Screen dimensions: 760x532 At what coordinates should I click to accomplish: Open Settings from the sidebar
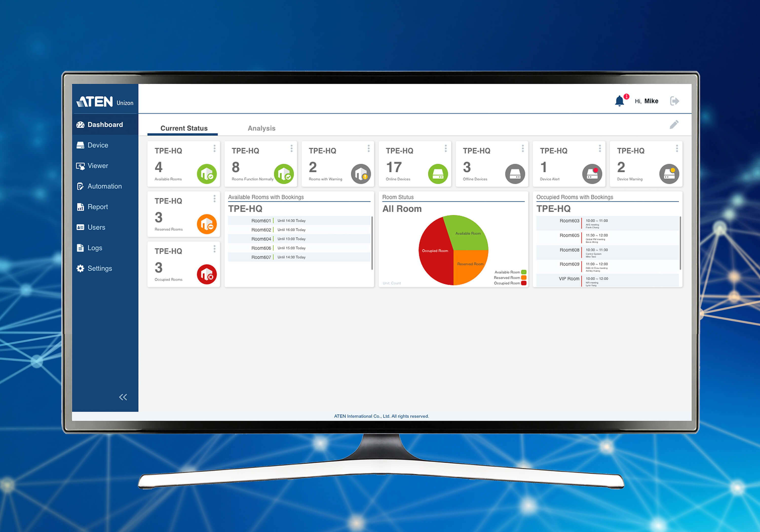coord(99,268)
